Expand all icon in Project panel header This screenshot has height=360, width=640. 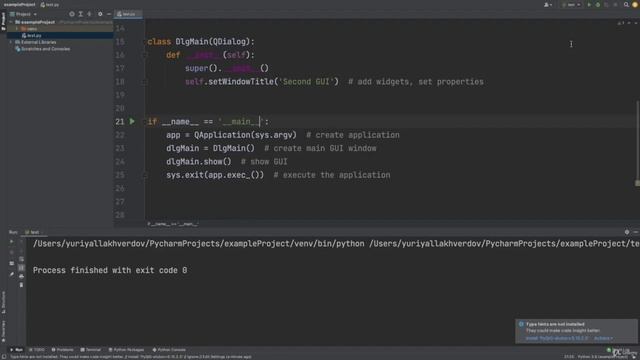(80, 14)
